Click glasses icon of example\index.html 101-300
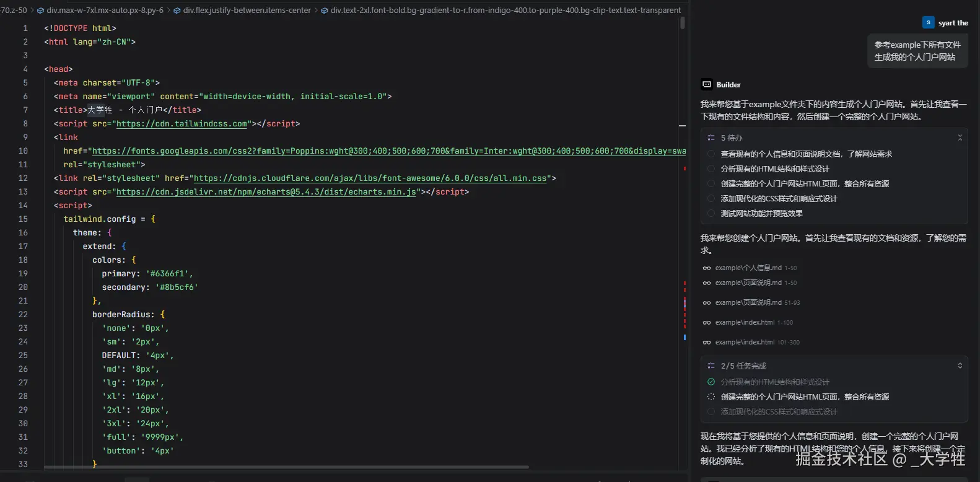The width and height of the screenshot is (980, 482). [707, 343]
